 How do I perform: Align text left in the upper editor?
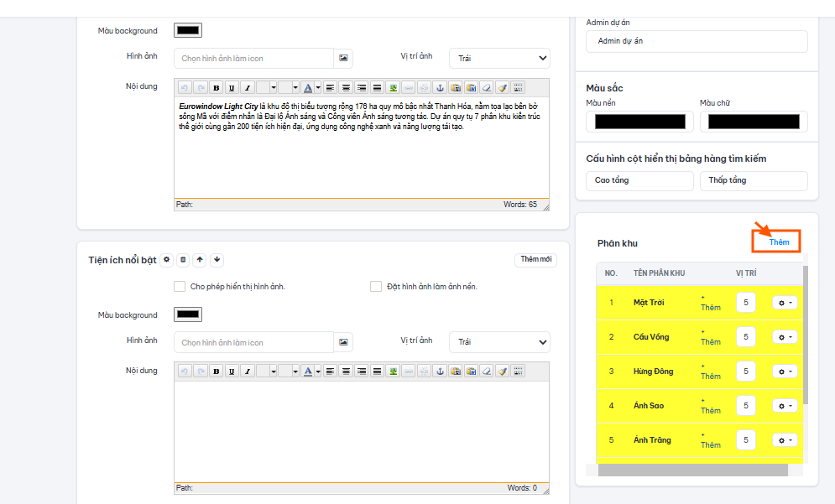[x=330, y=88]
